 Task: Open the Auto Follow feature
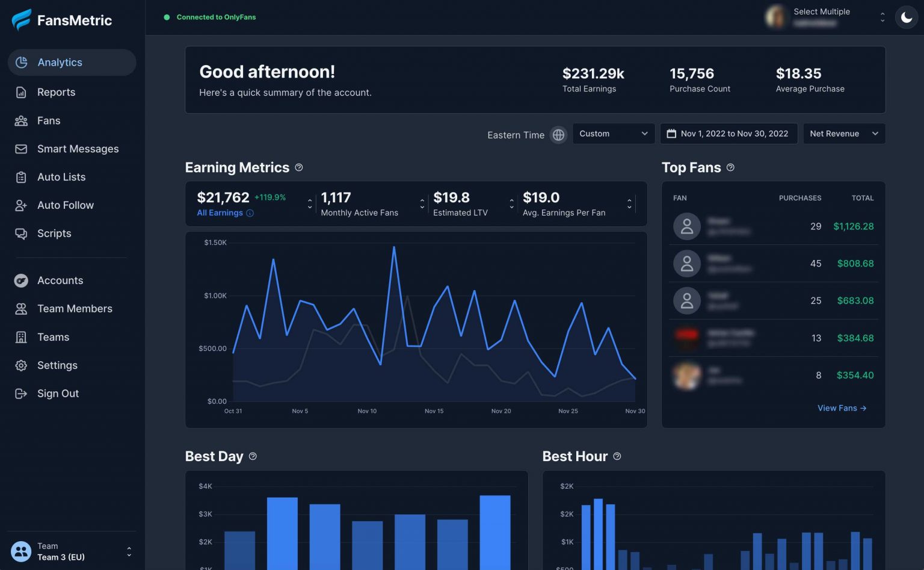(x=65, y=205)
